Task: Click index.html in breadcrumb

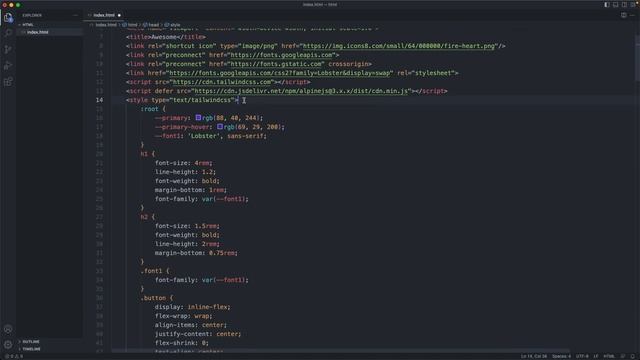Action: coord(106,25)
